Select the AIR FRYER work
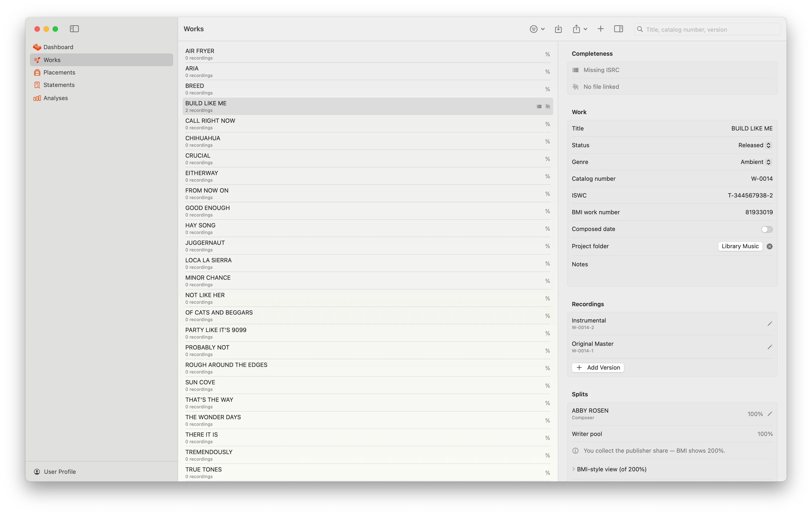This screenshot has width=812, height=515. click(x=367, y=54)
